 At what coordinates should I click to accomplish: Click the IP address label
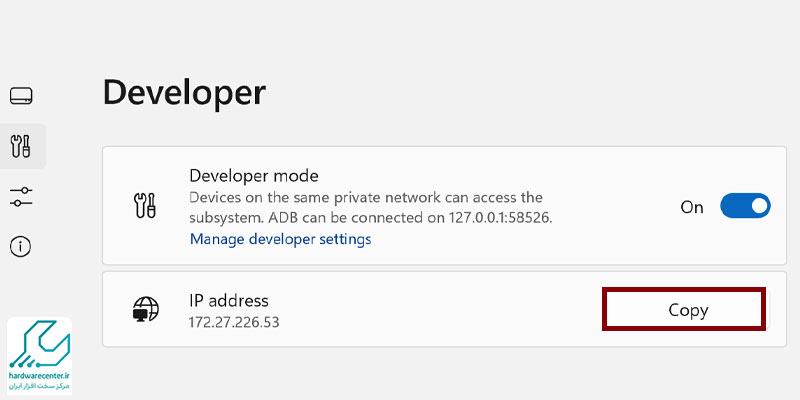[x=229, y=300]
